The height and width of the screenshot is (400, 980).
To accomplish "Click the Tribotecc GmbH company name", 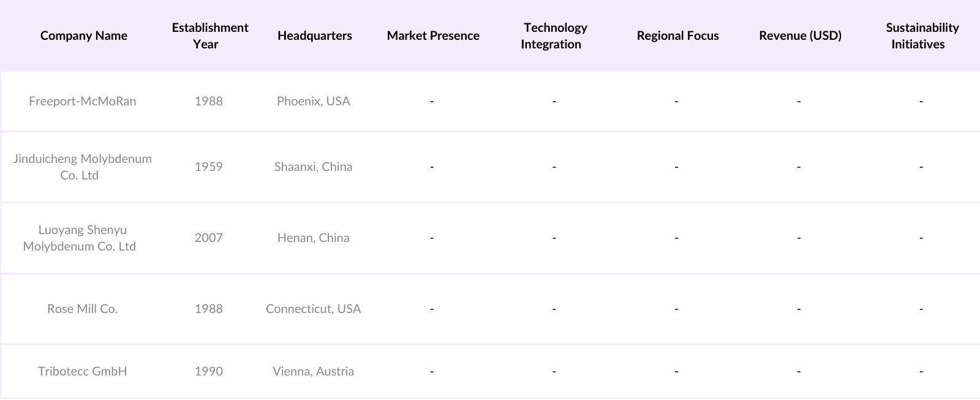I will click(83, 371).
